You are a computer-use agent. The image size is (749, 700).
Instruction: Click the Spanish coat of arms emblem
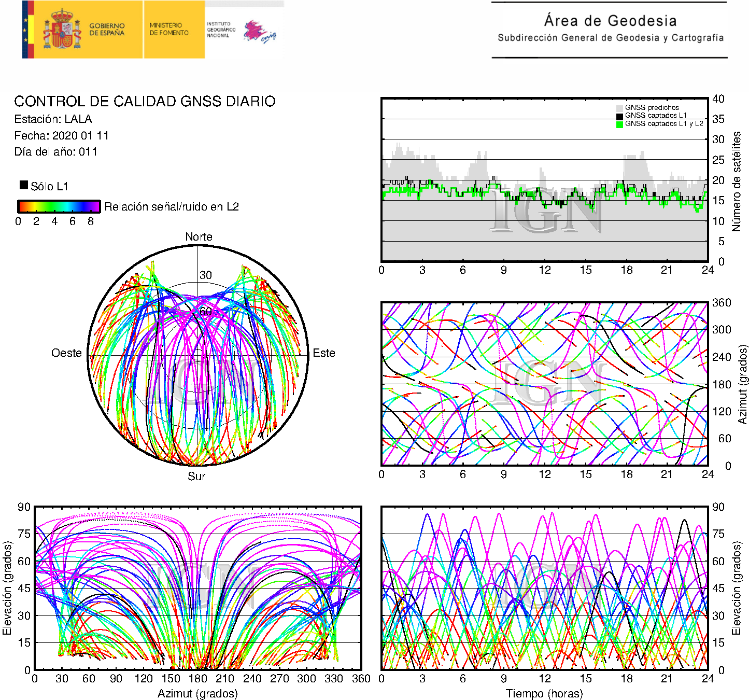click(62, 30)
